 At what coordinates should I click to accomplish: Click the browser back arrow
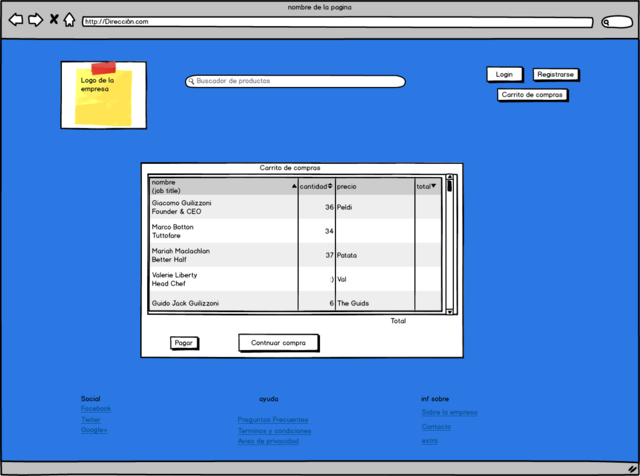click(x=16, y=20)
